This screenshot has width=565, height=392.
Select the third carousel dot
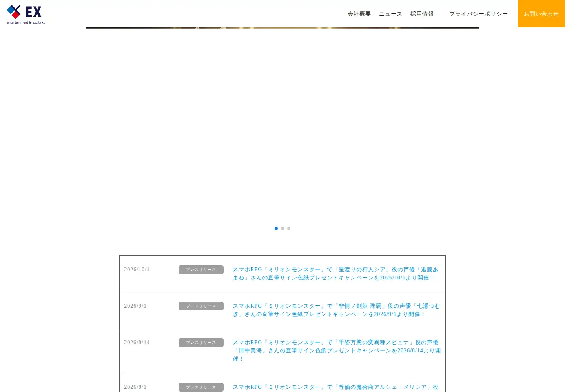[289, 229]
